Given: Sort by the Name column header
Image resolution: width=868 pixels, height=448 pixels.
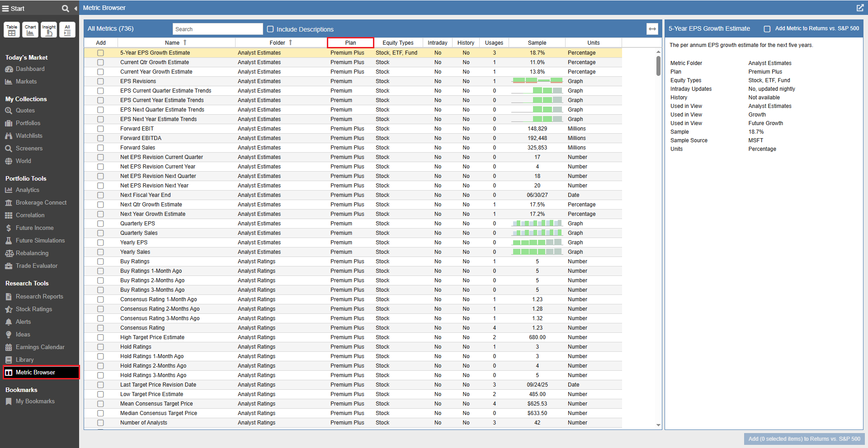Looking at the screenshot, I should pyautogui.click(x=172, y=43).
